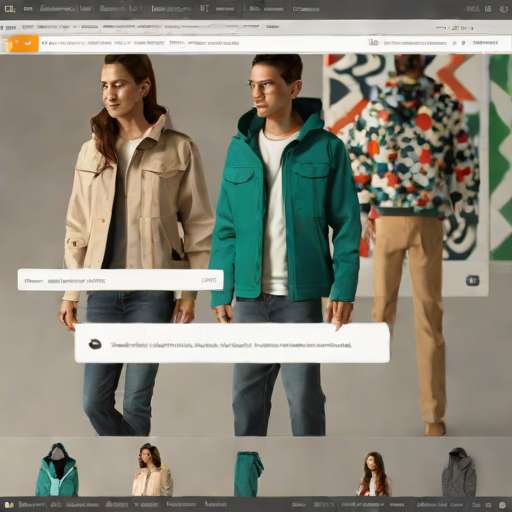Open the window icon at top-left of menu bar
The height and width of the screenshot is (512, 512).
click(x=10, y=9)
